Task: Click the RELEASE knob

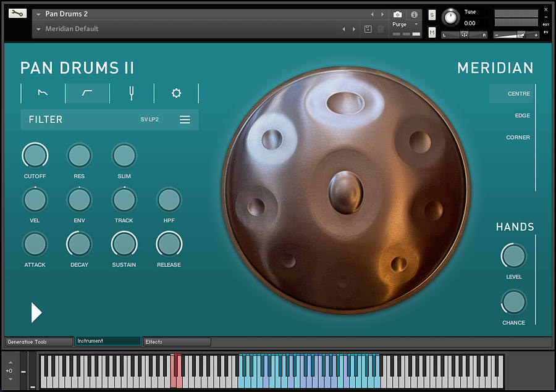Action: 169,244
